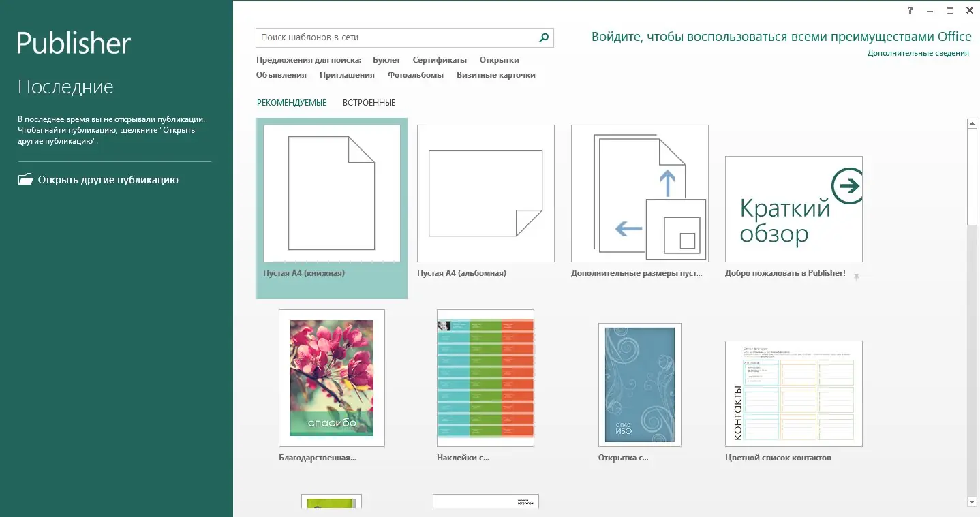Choose the Наклейки colored labels template
The height and width of the screenshot is (517, 980).
[486, 378]
